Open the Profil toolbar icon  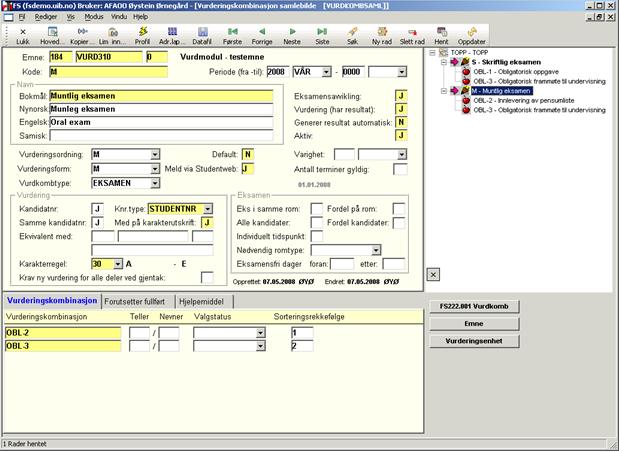[143, 36]
